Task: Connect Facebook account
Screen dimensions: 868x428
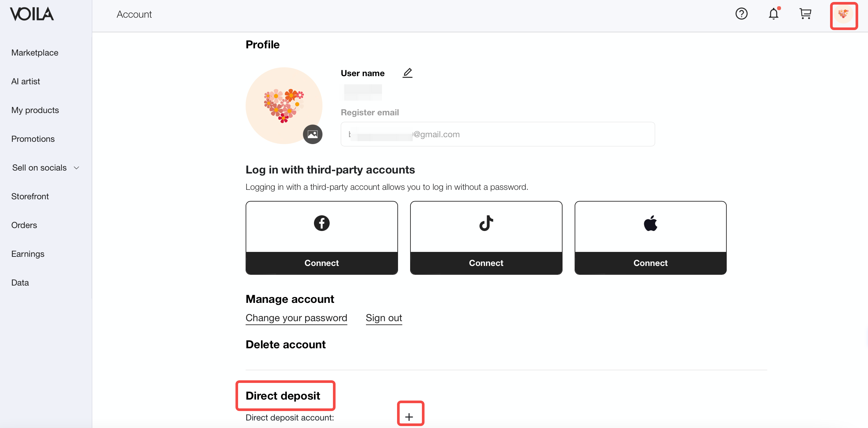Action: 321,263
